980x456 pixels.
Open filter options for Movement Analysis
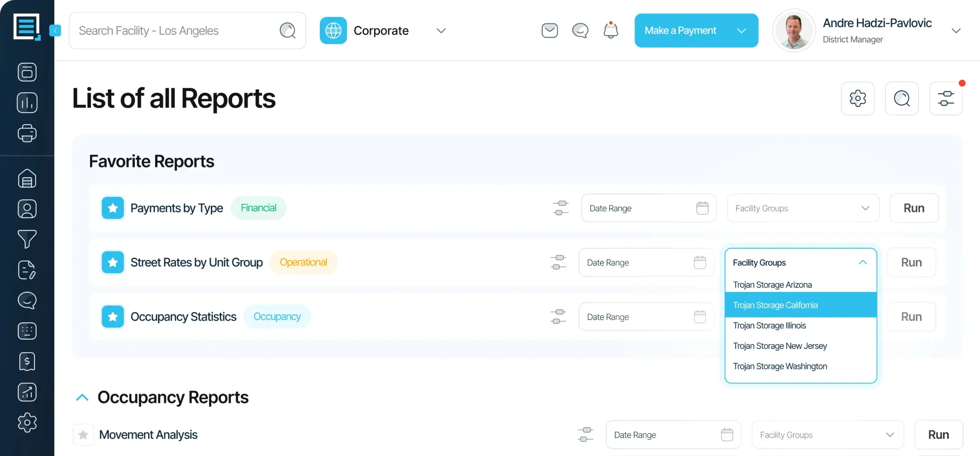[585, 435]
